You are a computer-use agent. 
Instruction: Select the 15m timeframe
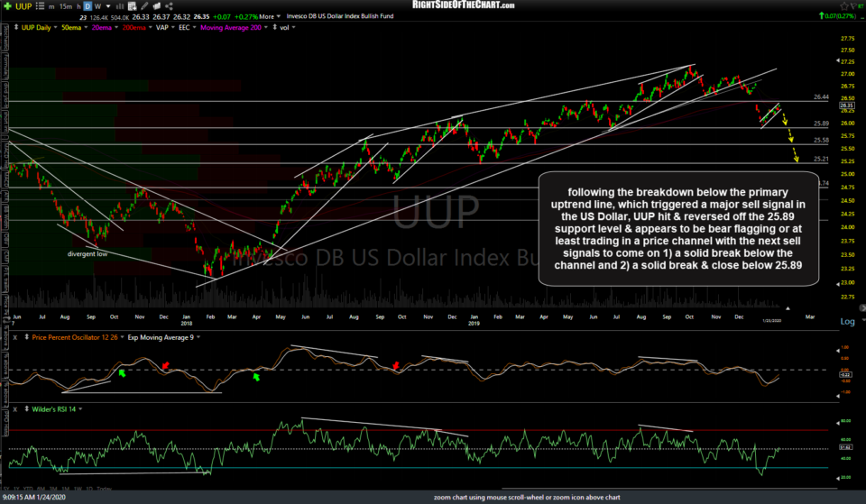pos(66,6)
